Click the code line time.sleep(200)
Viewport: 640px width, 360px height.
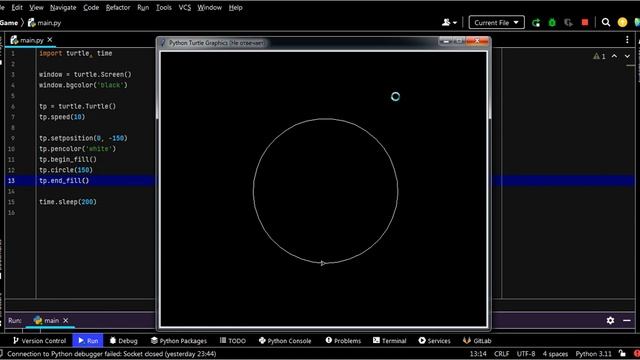coord(68,202)
